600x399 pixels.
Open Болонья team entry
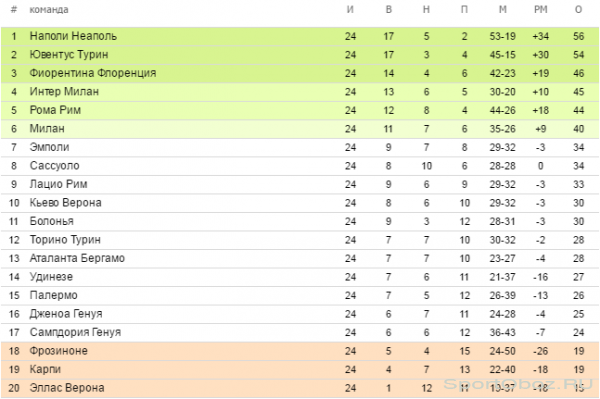coord(52,221)
